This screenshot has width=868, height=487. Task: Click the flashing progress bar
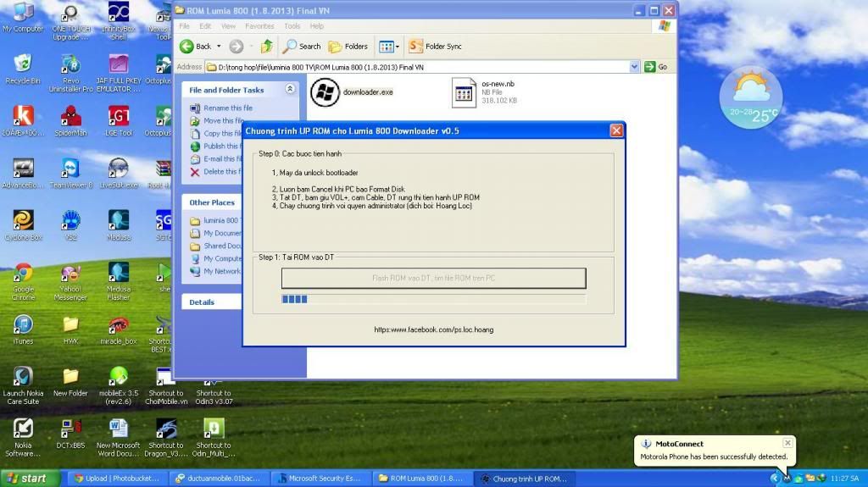433,299
